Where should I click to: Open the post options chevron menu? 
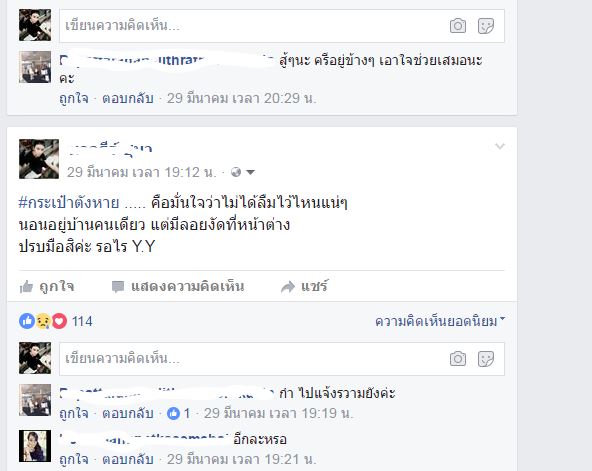pyautogui.click(x=500, y=146)
